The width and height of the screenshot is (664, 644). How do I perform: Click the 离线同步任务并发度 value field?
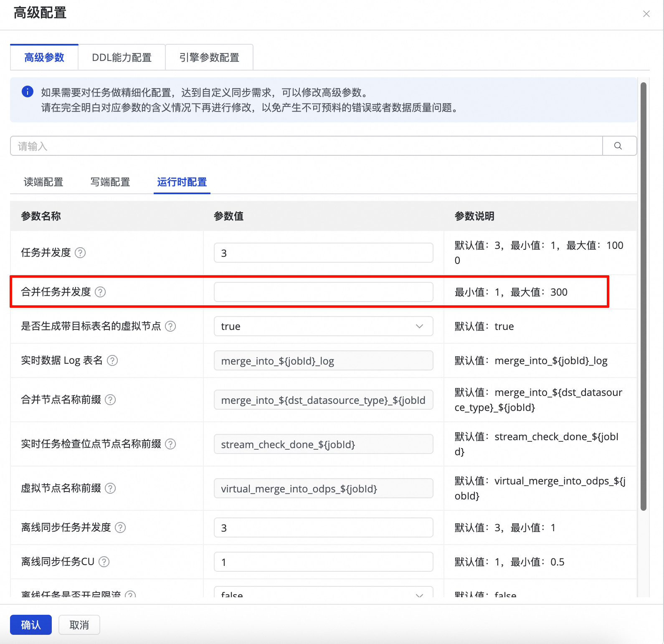323,527
